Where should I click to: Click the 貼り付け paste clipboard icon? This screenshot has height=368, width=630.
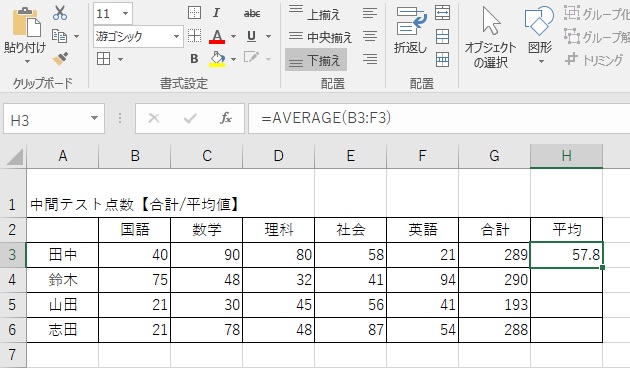tap(27, 22)
